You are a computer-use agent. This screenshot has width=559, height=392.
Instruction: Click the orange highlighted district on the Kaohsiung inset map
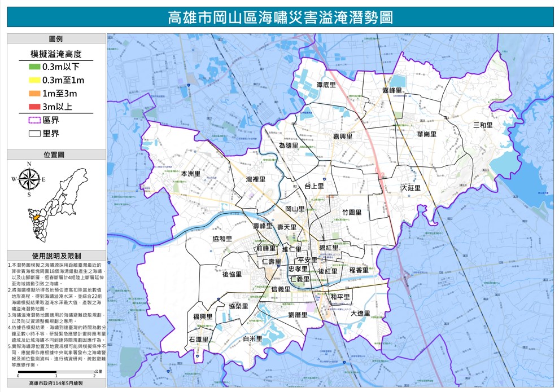pyautogui.click(x=36, y=217)
